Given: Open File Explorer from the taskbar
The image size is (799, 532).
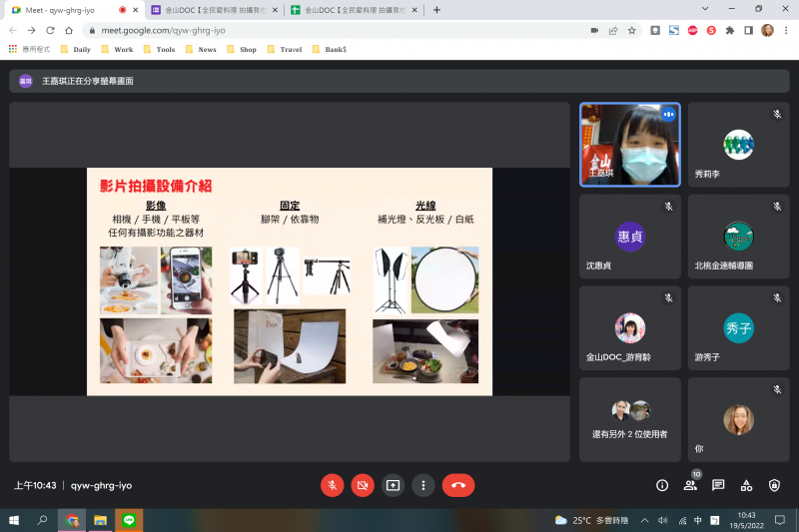Looking at the screenshot, I should click(101, 520).
